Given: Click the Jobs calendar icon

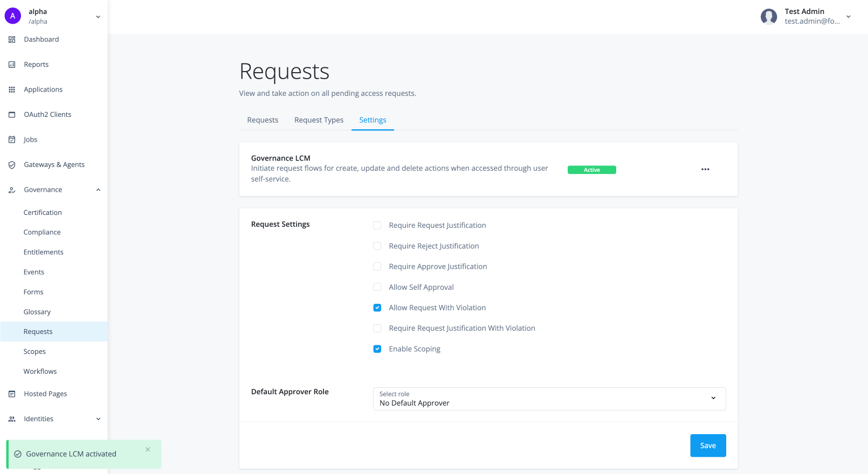Looking at the screenshot, I should click(12, 140).
